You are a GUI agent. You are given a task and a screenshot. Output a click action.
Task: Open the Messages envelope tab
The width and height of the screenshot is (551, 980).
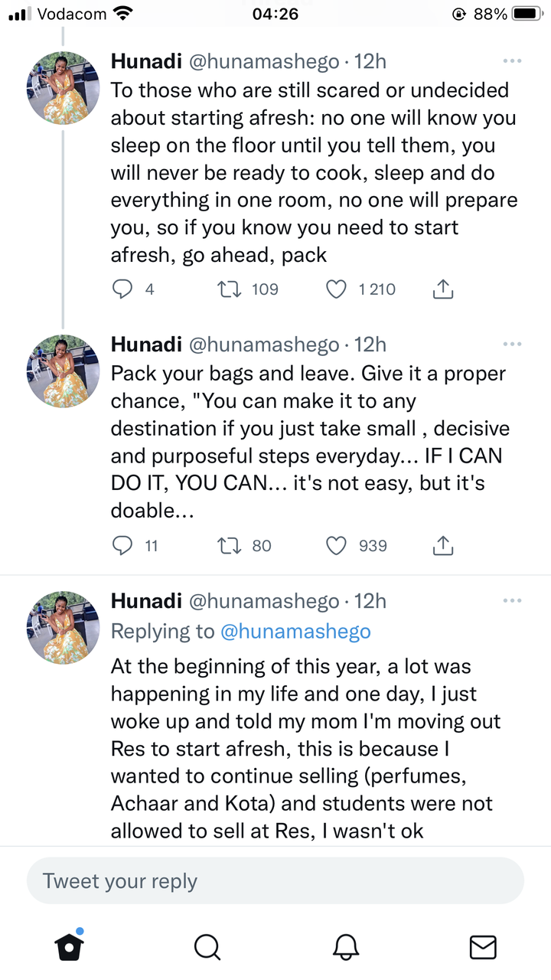pyautogui.click(x=482, y=947)
